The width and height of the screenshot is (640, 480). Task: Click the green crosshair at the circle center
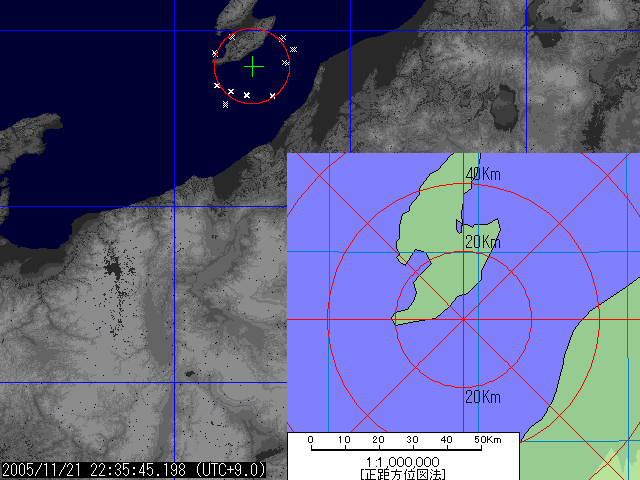[x=254, y=66]
